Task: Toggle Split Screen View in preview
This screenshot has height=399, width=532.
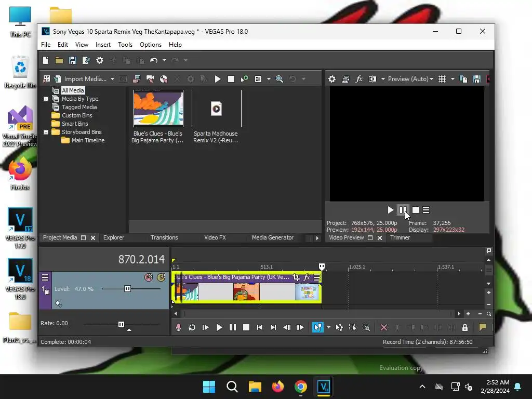Action: [373, 79]
